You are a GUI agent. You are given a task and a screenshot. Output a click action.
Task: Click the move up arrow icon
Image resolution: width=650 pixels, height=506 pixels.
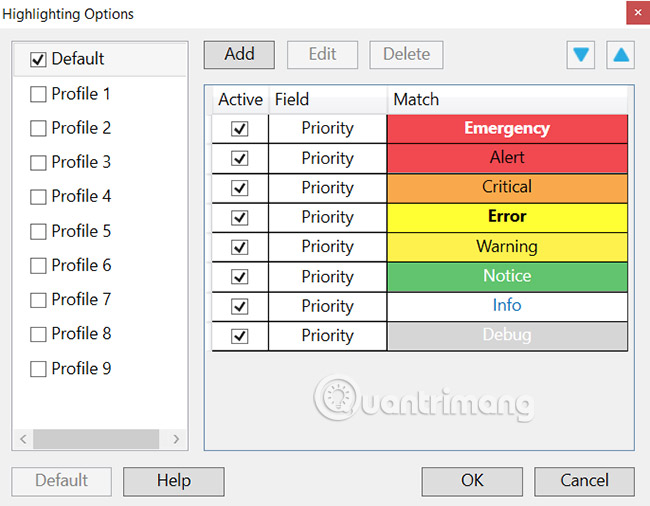pos(620,54)
